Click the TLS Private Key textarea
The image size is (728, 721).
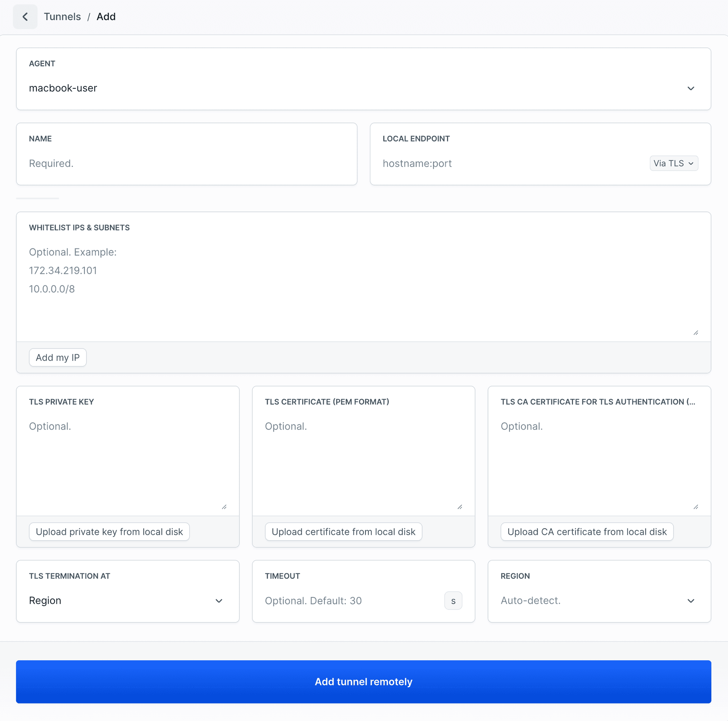click(127, 463)
